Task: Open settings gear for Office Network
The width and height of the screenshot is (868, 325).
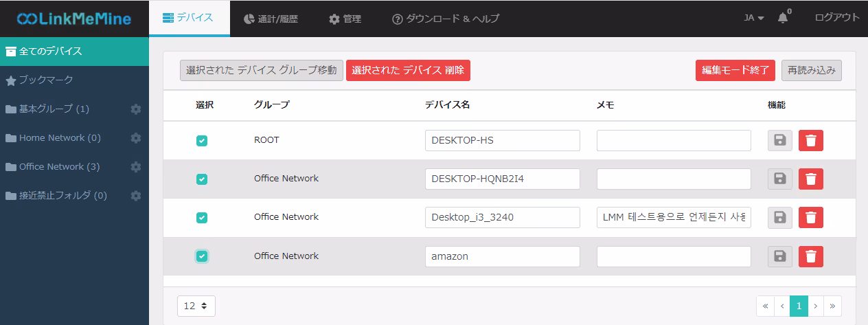Action: point(136,167)
